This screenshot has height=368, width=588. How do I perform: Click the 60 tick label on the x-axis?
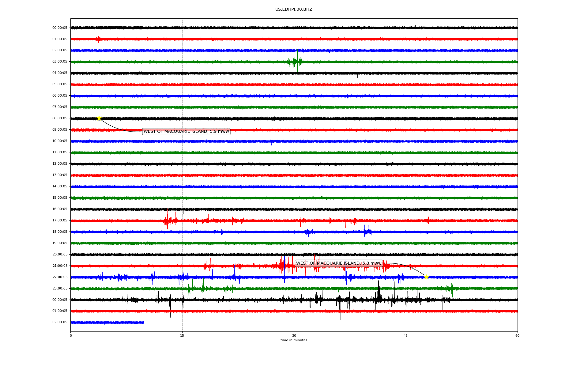[517, 336]
